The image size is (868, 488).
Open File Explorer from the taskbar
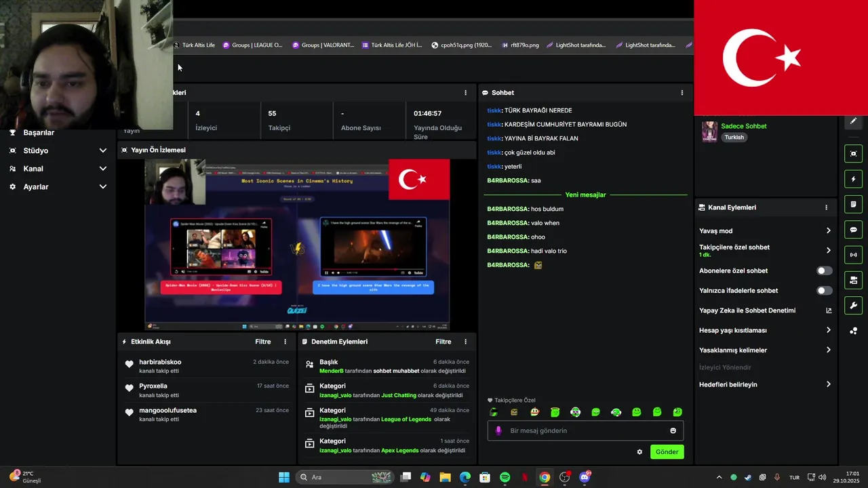pos(445,477)
